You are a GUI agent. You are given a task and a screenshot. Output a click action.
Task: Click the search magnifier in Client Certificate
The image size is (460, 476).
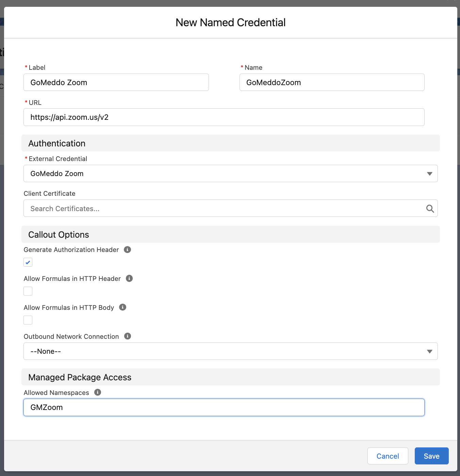click(430, 208)
